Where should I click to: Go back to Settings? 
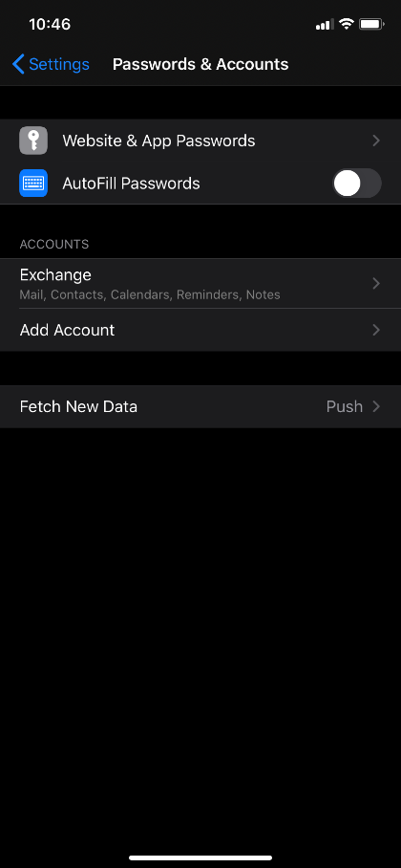tap(51, 64)
